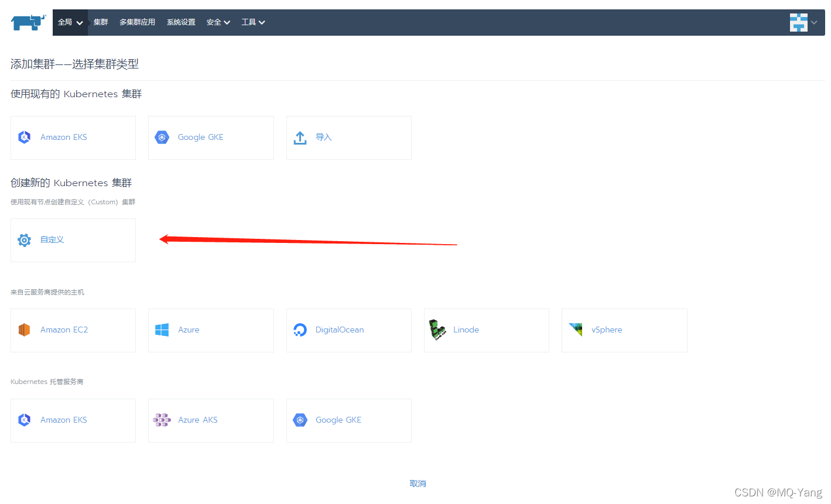Select the 自定义 custom cluster card
The height and width of the screenshot is (504, 831).
pyautogui.click(x=73, y=240)
